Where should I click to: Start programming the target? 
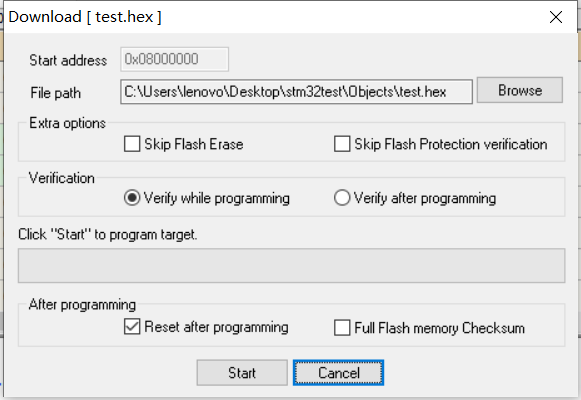tap(242, 373)
